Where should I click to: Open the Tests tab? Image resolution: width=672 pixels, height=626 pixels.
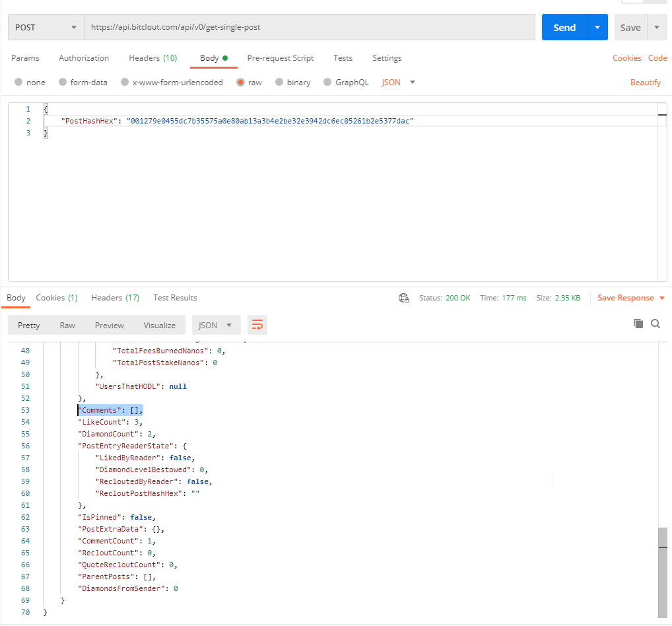pos(343,58)
